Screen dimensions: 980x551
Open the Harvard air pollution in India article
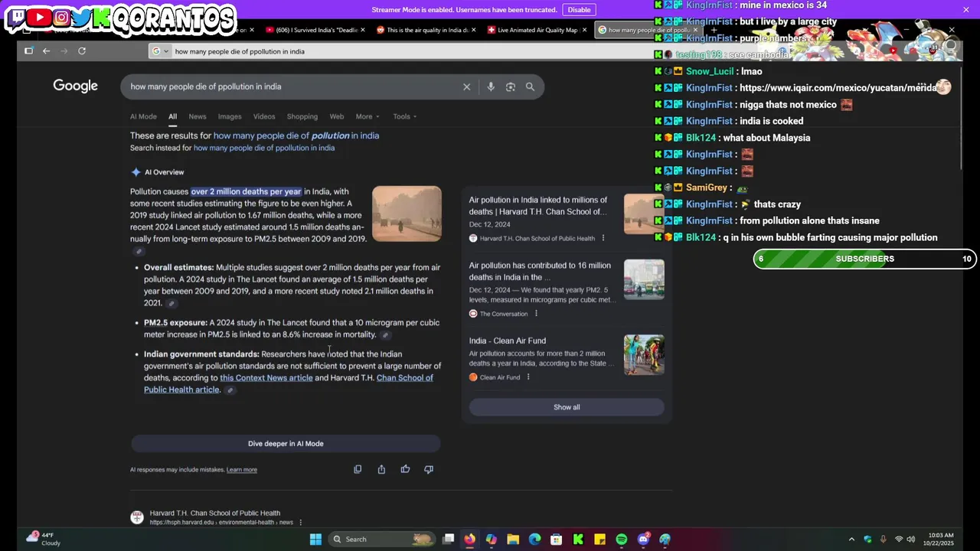[x=539, y=206]
